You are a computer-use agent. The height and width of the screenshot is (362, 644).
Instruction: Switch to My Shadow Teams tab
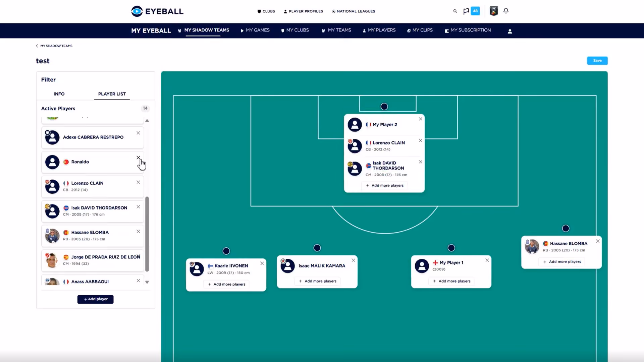click(x=203, y=30)
